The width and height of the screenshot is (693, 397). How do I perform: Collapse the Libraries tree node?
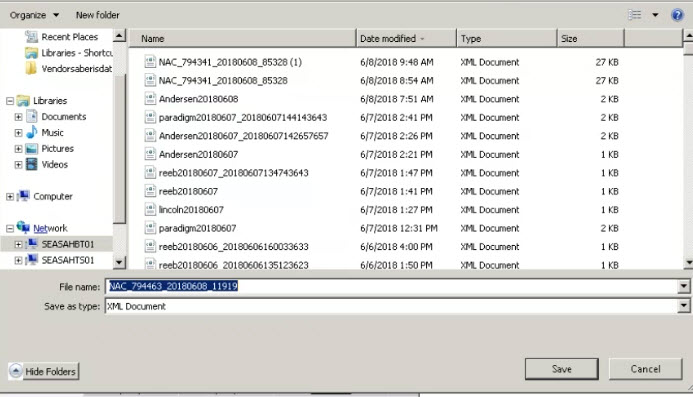click(10, 101)
